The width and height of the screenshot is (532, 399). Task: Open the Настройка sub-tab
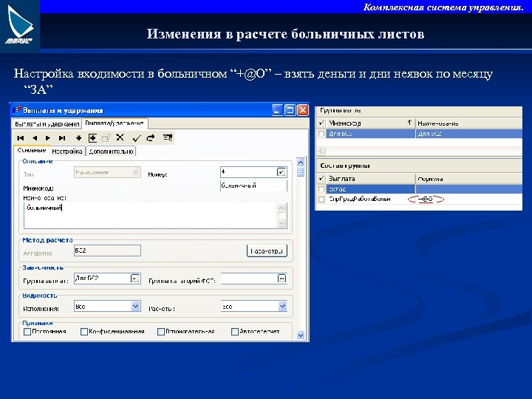(x=67, y=151)
